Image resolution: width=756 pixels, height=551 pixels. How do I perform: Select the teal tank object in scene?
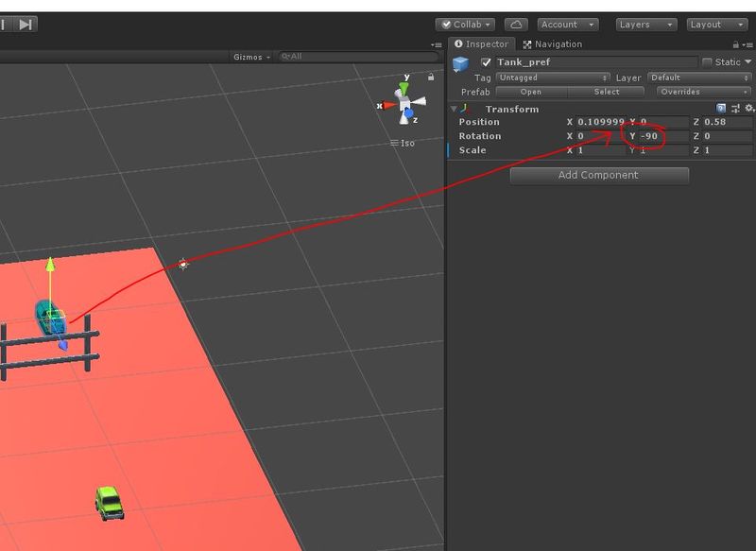click(x=48, y=317)
